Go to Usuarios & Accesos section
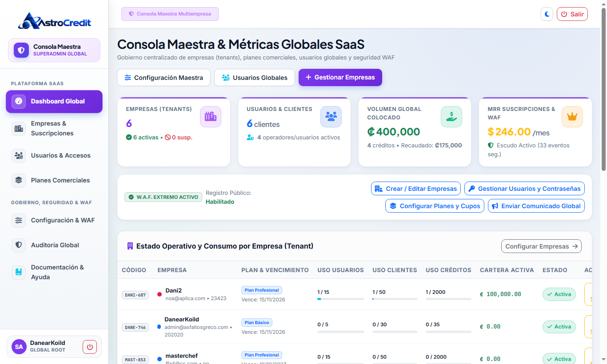Viewport: 607px width, 364px height. (x=54, y=155)
